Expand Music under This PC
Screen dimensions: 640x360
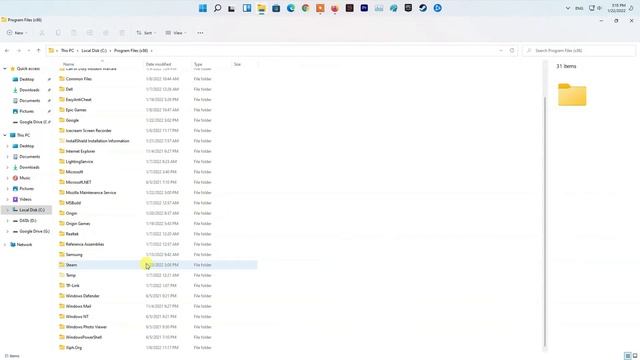click(7, 178)
